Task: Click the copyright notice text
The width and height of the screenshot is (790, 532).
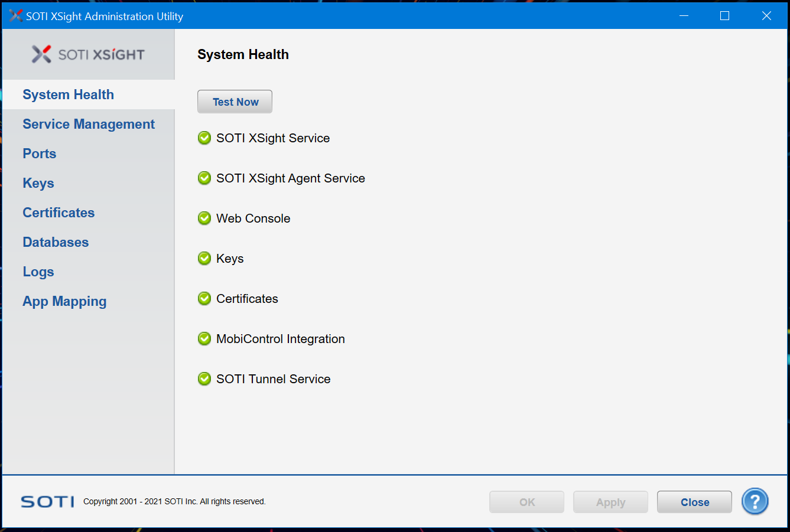Action: [174, 501]
